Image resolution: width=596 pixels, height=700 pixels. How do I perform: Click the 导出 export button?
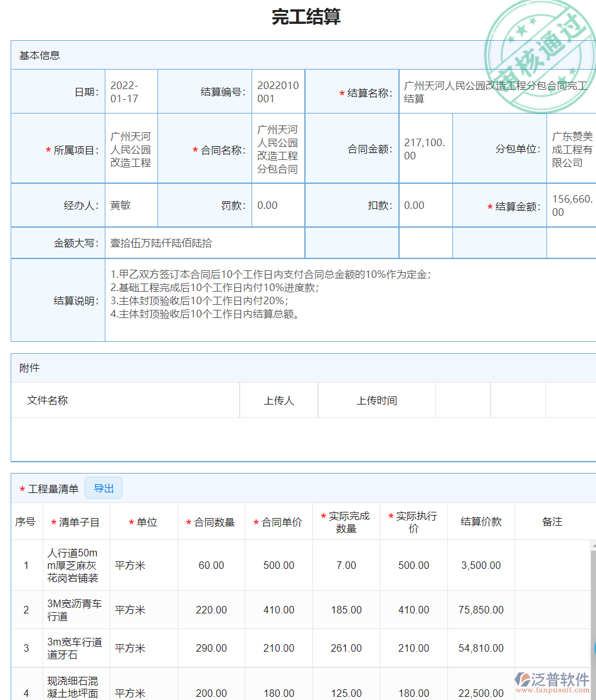coord(103,487)
